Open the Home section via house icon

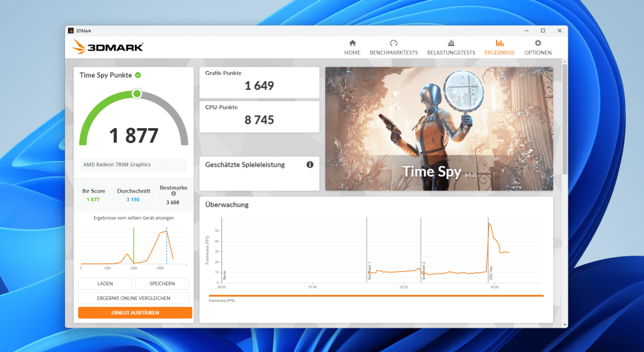(x=352, y=43)
